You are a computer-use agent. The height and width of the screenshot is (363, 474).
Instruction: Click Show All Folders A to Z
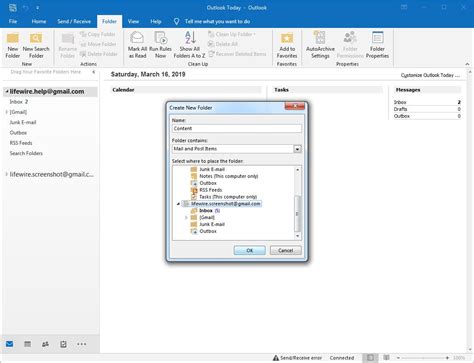click(x=189, y=45)
